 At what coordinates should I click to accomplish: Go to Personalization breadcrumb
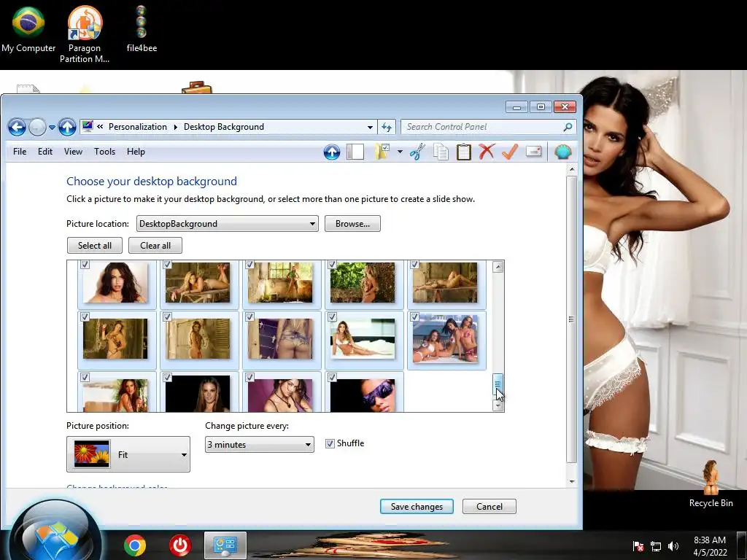pyautogui.click(x=138, y=127)
